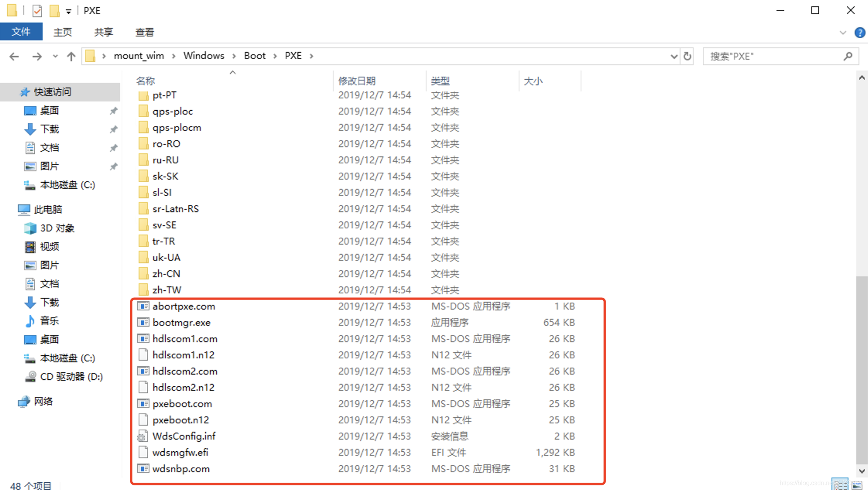This screenshot has height=490, width=868.
Task: Click the vertical scrollbar up arrow
Action: [862, 78]
